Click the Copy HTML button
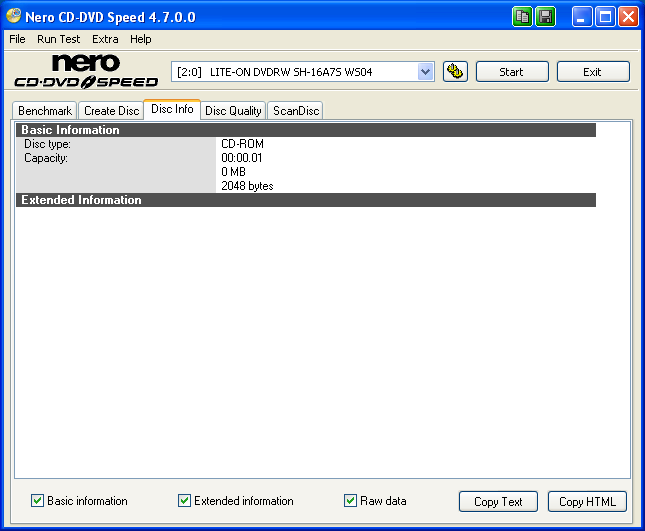Image resolution: width=645 pixels, height=531 pixels. 587,501
